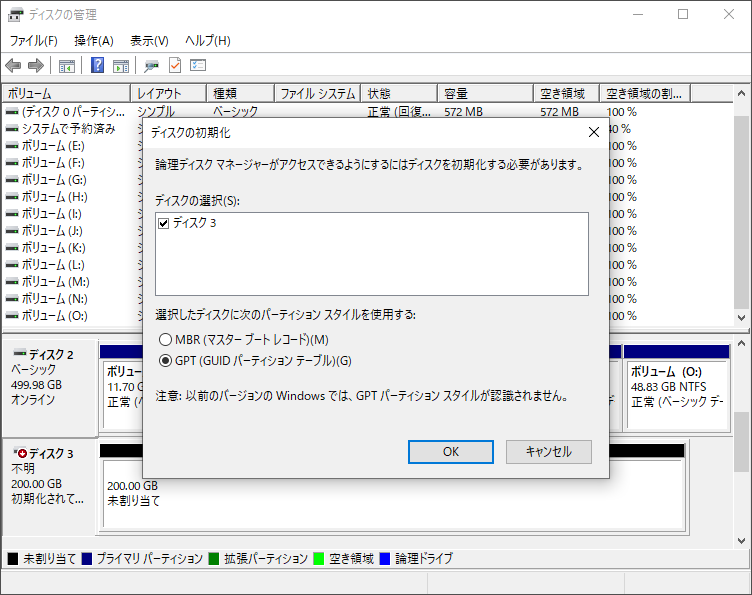
Task: Click volume list scrollbar down arrow
Action: (741, 317)
